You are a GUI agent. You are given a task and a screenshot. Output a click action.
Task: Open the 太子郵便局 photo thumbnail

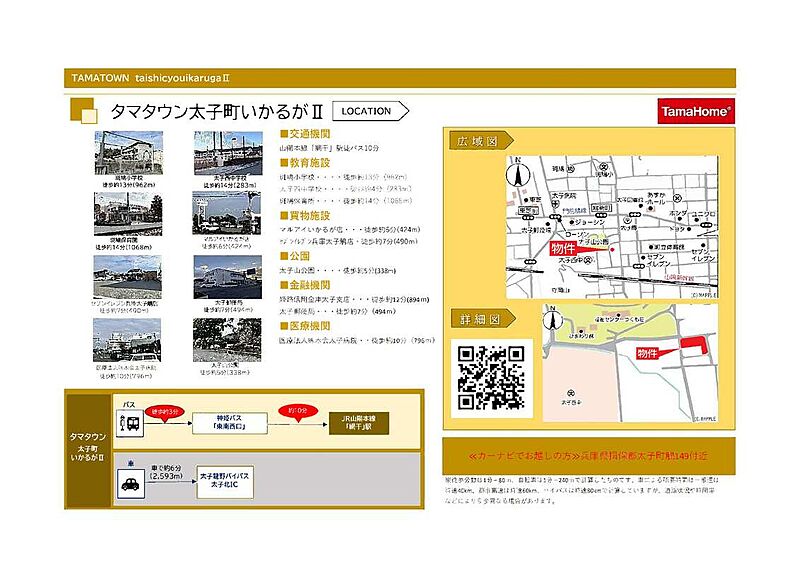coord(226,278)
